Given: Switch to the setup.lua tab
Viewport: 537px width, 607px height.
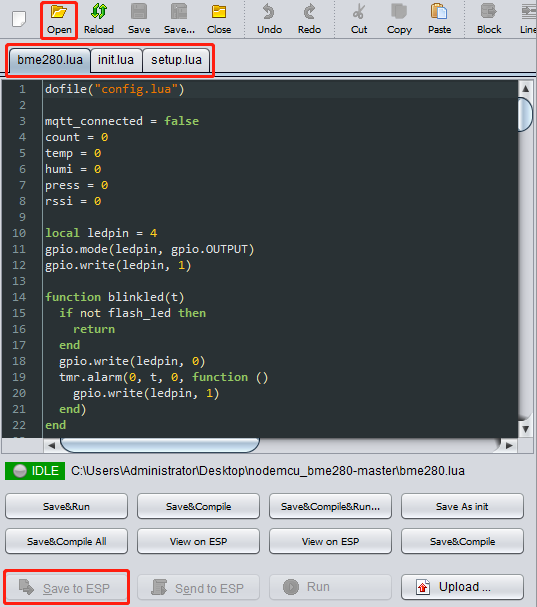Looking at the screenshot, I should [177, 60].
